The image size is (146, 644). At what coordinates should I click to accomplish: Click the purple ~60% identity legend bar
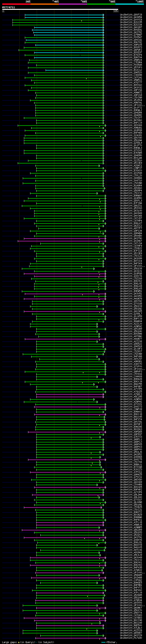[x=73, y=4]
